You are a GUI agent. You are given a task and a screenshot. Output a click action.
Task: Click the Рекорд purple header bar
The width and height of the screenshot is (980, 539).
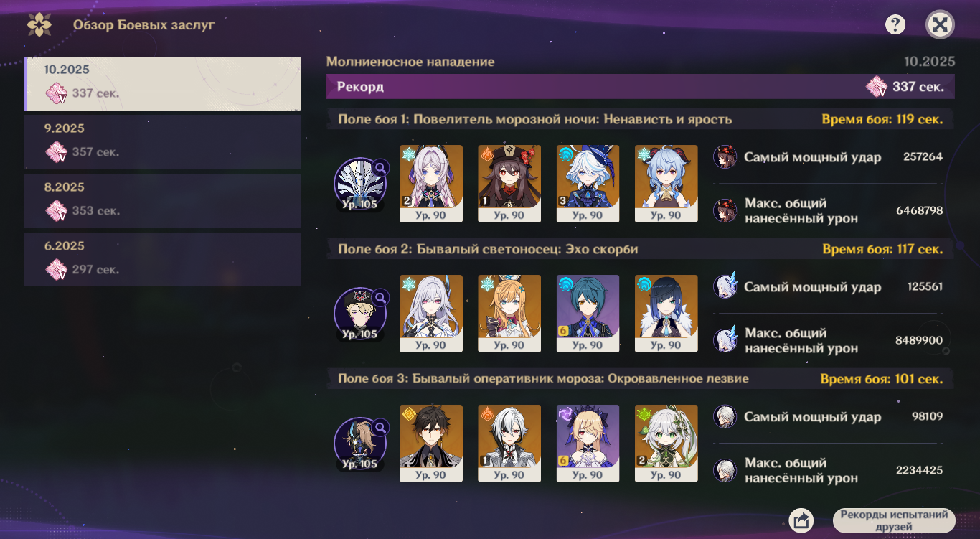click(640, 87)
